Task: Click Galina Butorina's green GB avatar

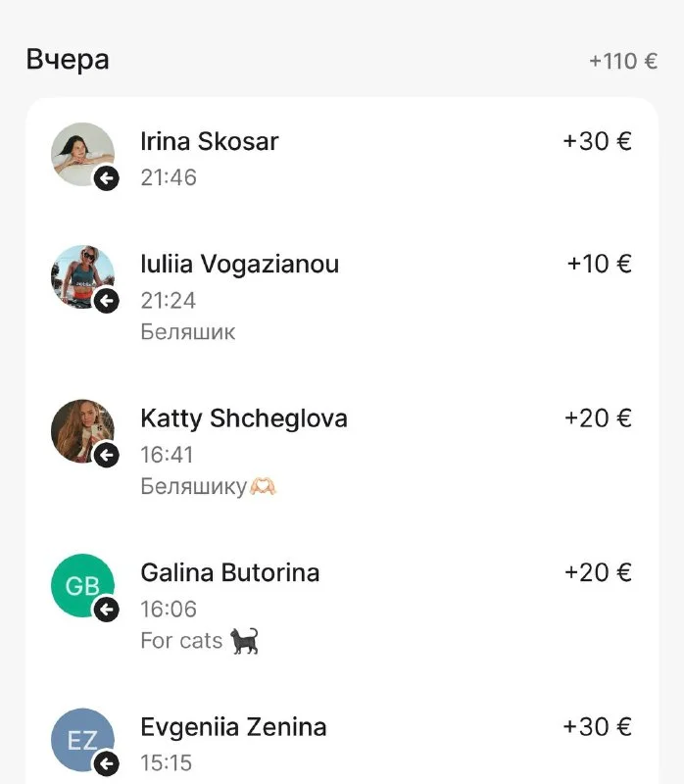Action: (x=80, y=584)
